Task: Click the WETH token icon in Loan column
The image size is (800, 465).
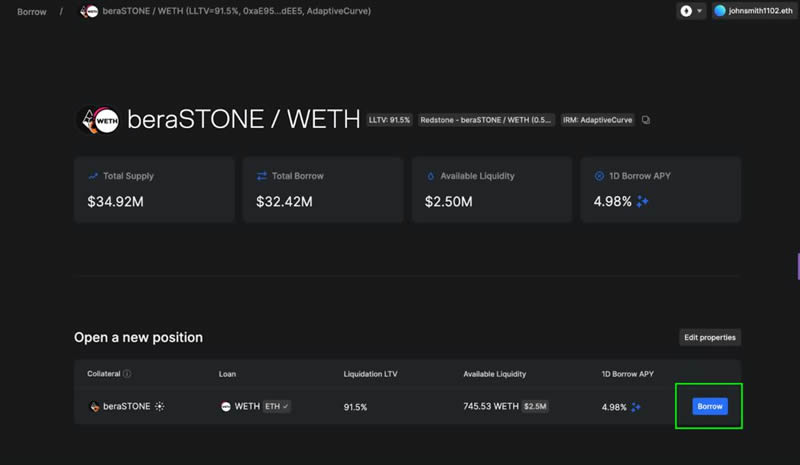Action: [226, 407]
